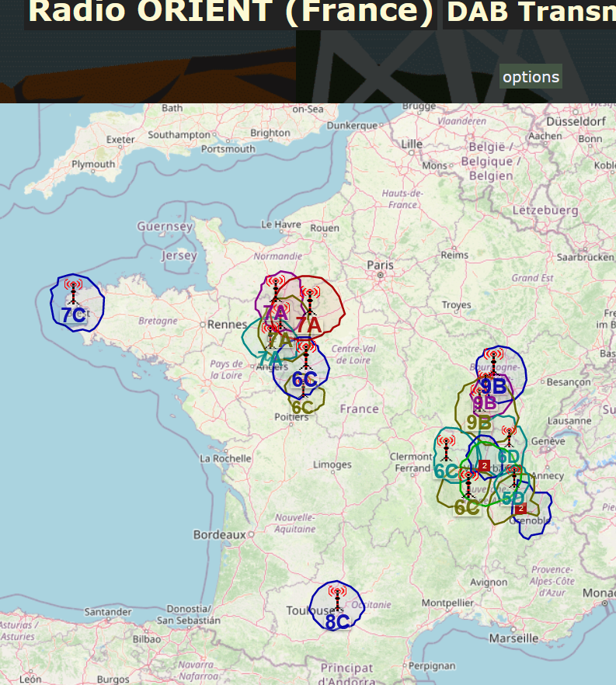The width and height of the screenshot is (616, 685).
Task: Open the red cluster marker 2 near Grenoble
Action: (520, 509)
